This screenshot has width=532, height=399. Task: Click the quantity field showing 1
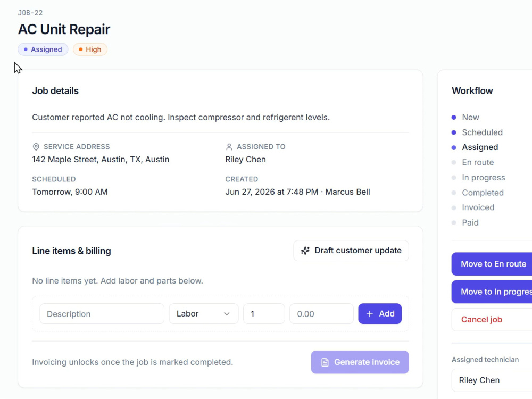[x=264, y=314]
